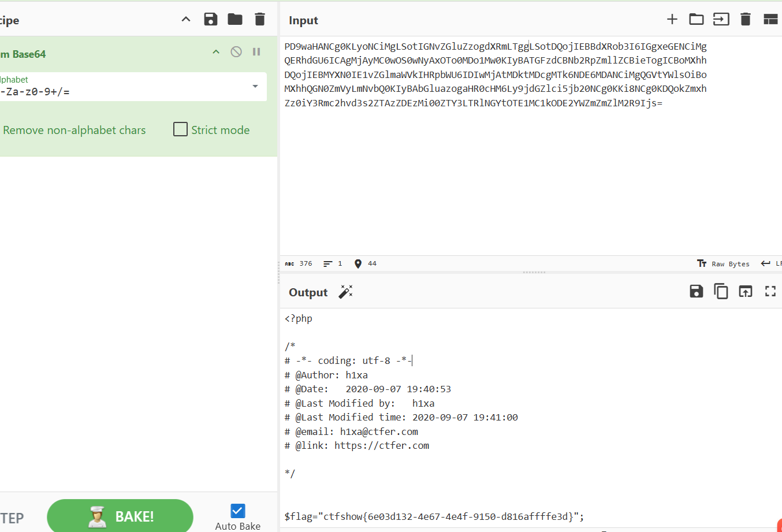Viewport: 782px width, 532px height.
Task: Click the cursor position indicator 44
Action: (x=365, y=263)
